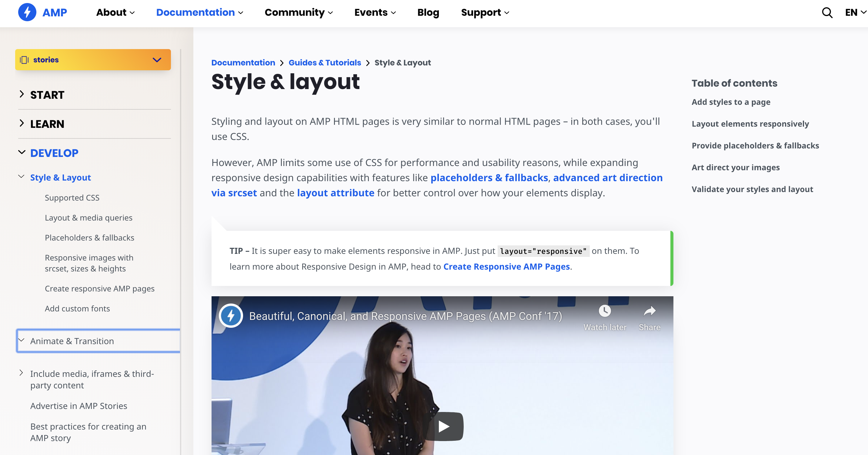868x455 pixels.
Task: Jump to Art direct your images
Action: pyautogui.click(x=736, y=168)
